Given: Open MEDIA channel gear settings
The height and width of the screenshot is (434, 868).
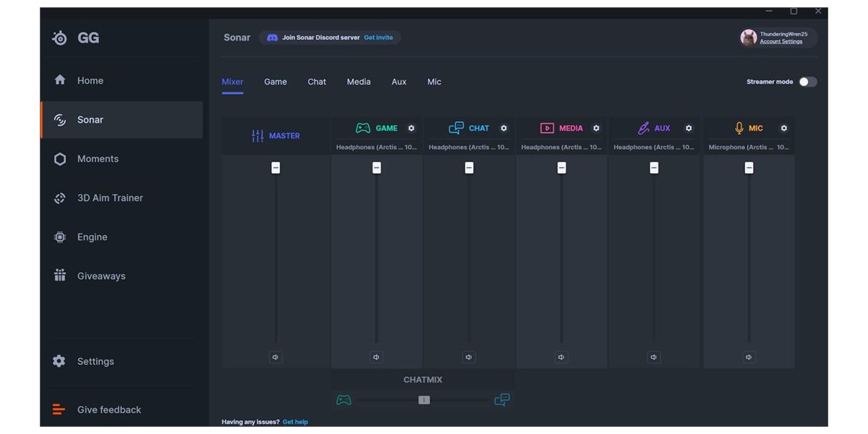Looking at the screenshot, I should tap(597, 128).
